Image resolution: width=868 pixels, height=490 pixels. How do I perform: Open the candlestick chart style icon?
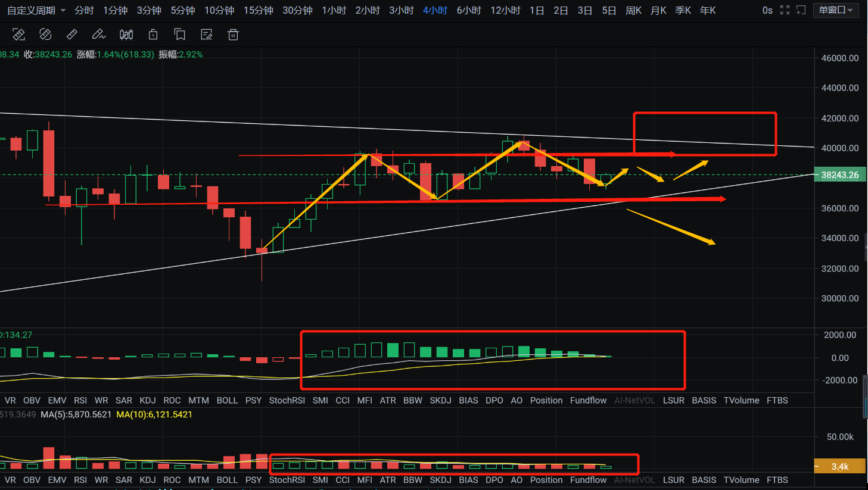[x=126, y=35]
